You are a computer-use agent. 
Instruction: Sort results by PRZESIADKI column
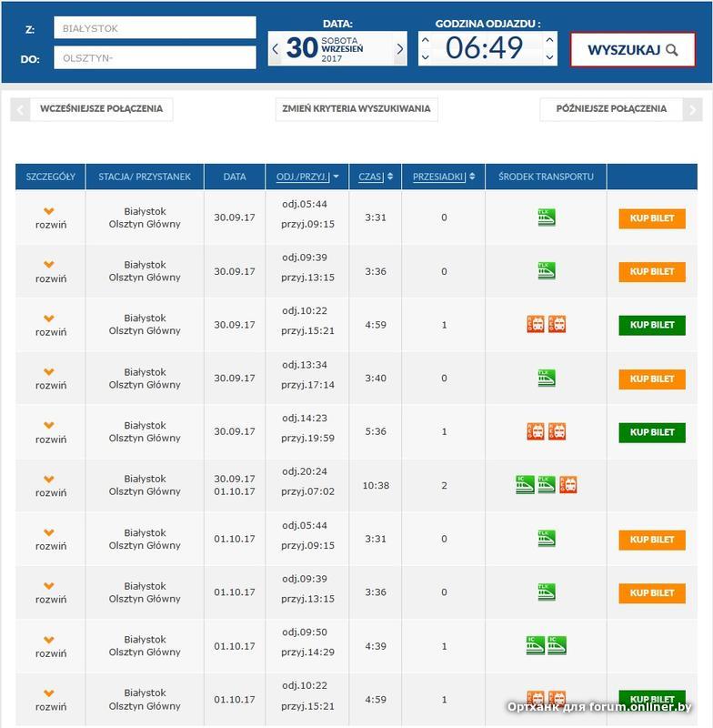click(444, 177)
